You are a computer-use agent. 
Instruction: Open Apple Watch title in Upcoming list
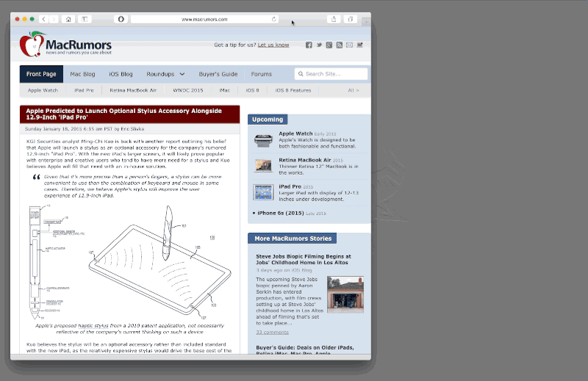click(x=295, y=134)
